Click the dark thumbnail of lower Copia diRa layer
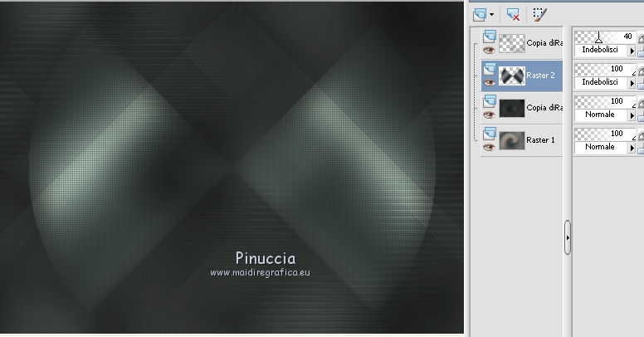This screenshot has width=644, height=337. 512,108
